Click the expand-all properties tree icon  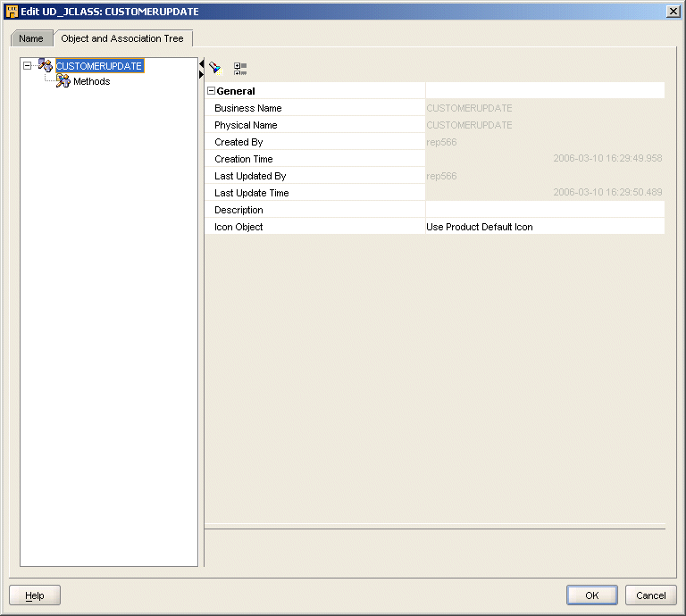coord(239,69)
